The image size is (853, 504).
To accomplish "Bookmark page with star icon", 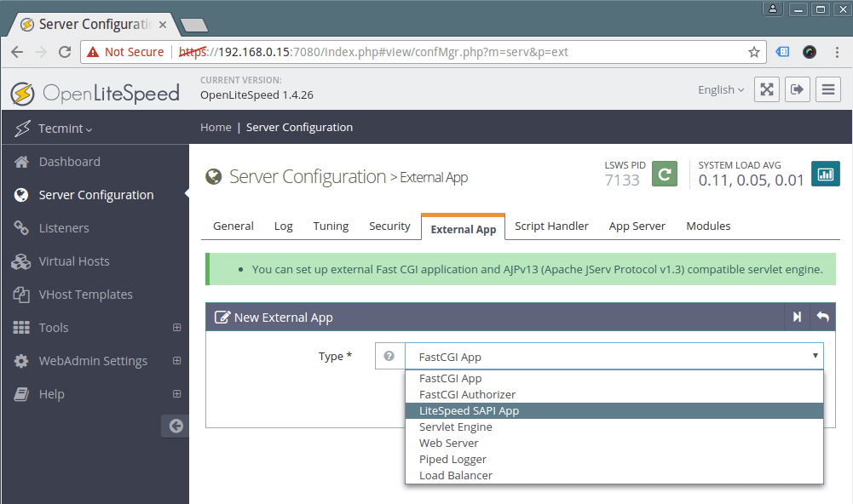I will (x=754, y=52).
